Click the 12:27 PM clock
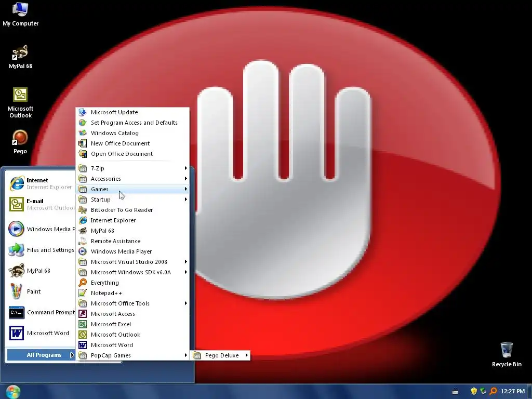Viewport: 532px width, 399px height. point(513,392)
